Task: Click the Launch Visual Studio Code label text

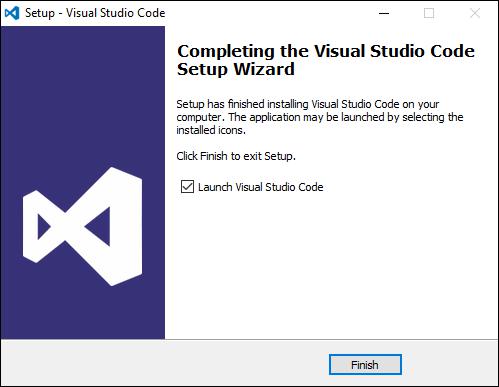Action: tap(260, 187)
